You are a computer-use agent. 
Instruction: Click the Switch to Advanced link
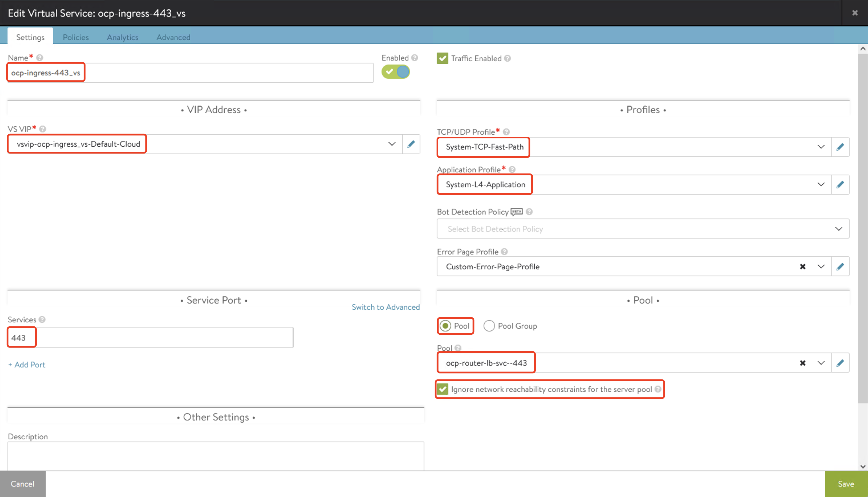[386, 307]
